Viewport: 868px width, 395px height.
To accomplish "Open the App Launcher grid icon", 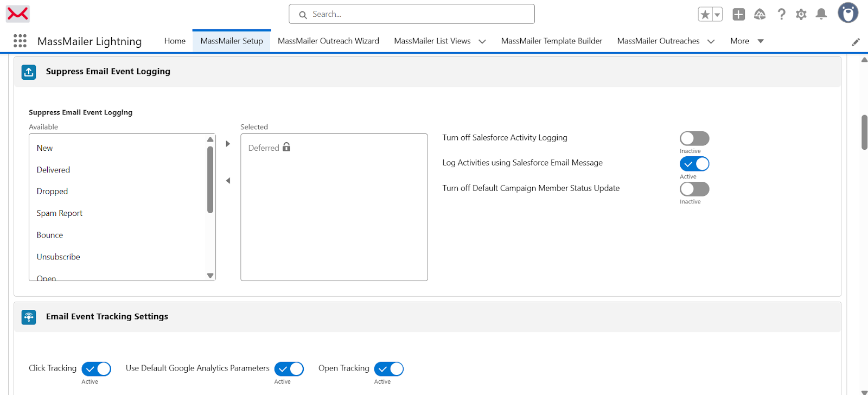I will [x=20, y=41].
